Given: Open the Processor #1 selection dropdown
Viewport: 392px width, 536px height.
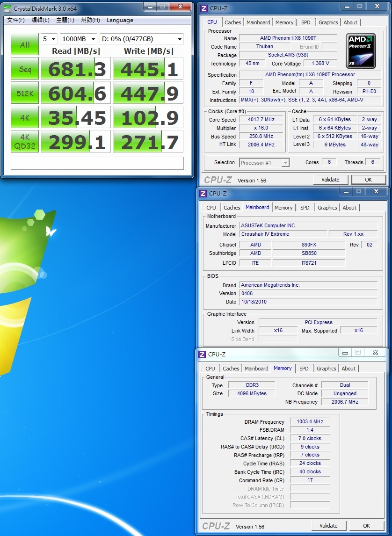Looking at the screenshot, I should tap(264, 163).
